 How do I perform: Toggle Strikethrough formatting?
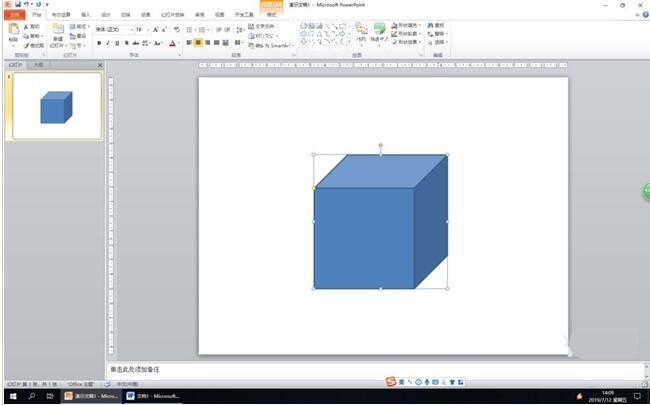136,43
